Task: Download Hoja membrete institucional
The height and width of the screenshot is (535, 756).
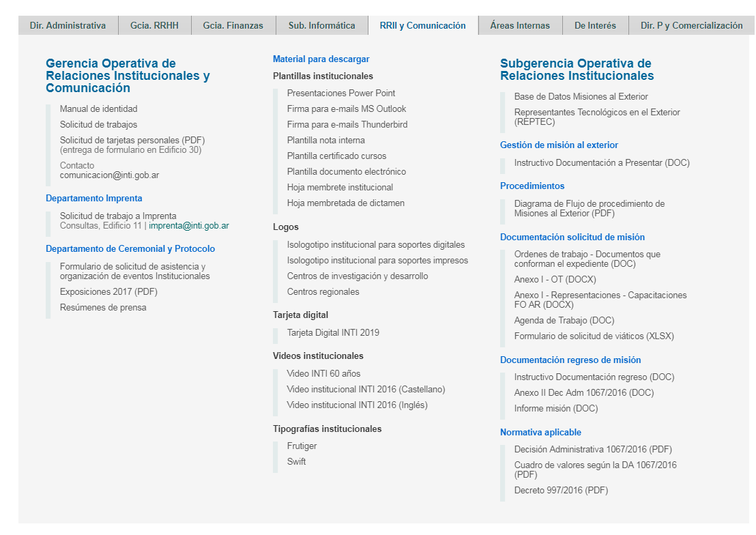Action: point(340,188)
